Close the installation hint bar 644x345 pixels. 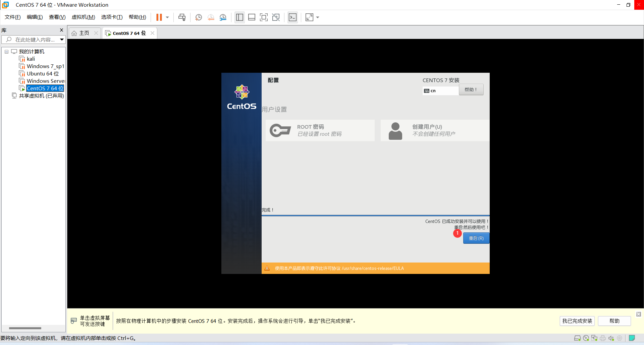[639, 314]
